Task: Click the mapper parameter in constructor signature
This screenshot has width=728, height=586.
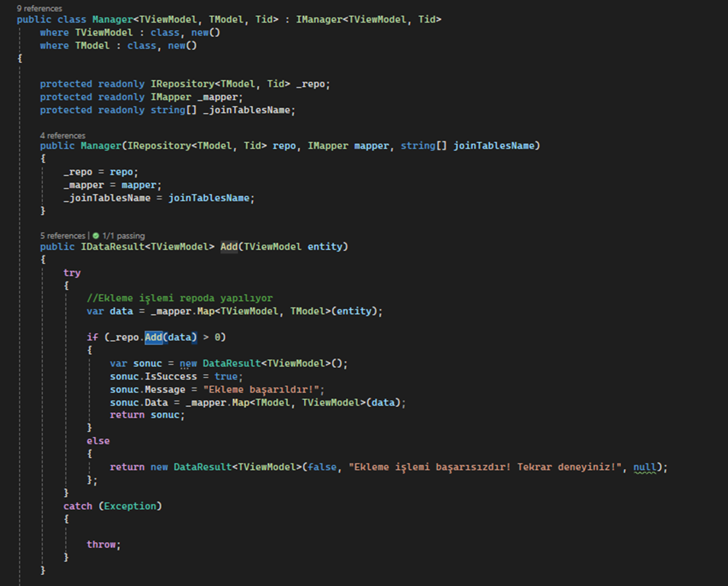Action: [x=371, y=146]
